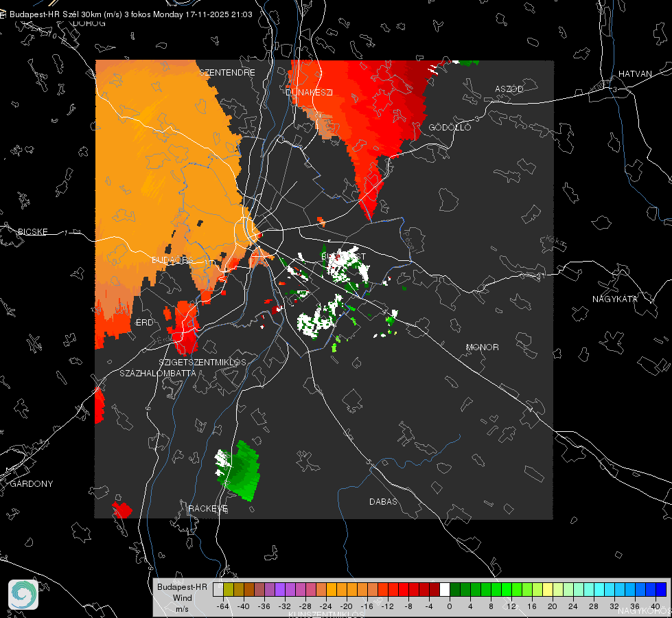Click the DABAS town label
Screen dimensions: 672x618
pos(383,501)
